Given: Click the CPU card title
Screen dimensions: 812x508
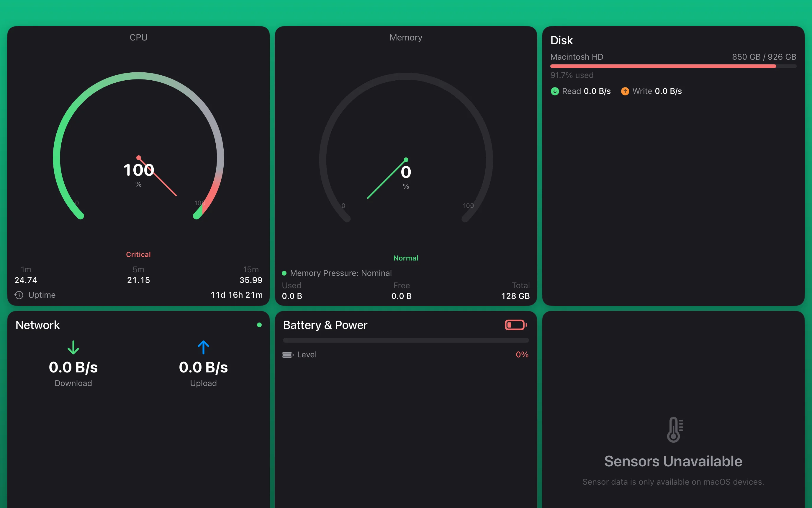Looking at the screenshot, I should point(138,37).
